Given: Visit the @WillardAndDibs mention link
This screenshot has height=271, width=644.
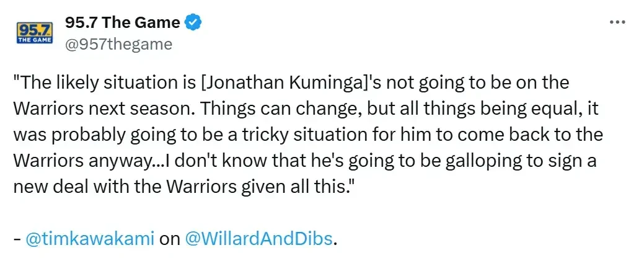Looking at the screenshot, I should 258,239.
